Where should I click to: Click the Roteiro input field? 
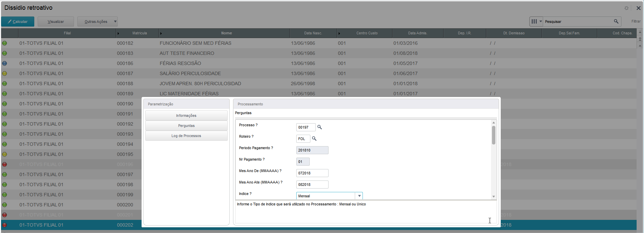click(x=303, y=139)
